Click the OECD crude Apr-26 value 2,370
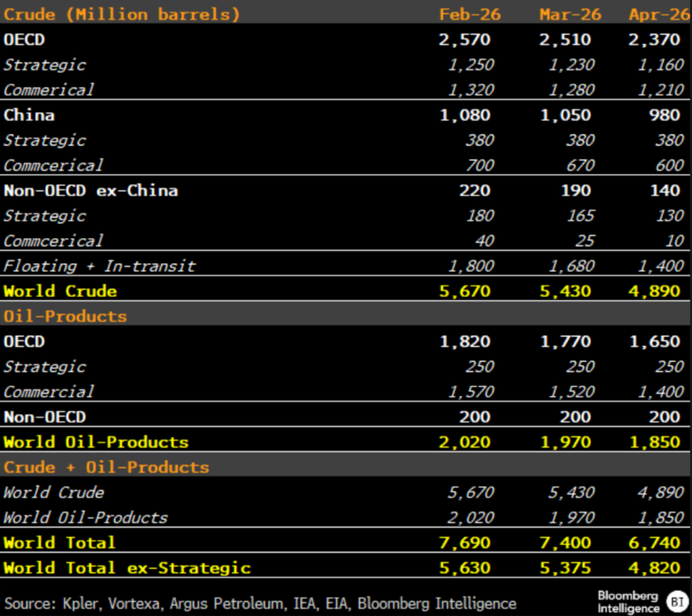The image size is (692, 616). click(x=654, y=40)
